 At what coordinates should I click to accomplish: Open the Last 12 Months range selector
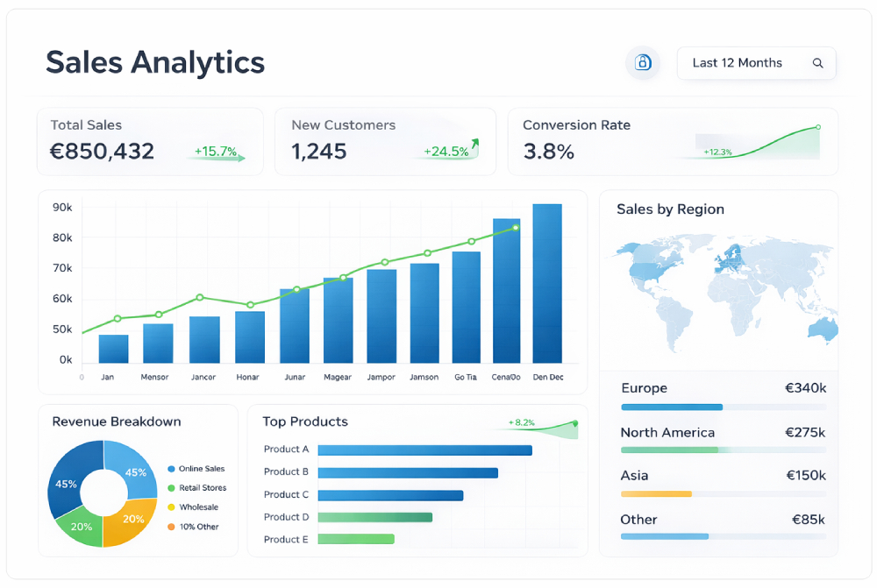click(x=756, y=63)
